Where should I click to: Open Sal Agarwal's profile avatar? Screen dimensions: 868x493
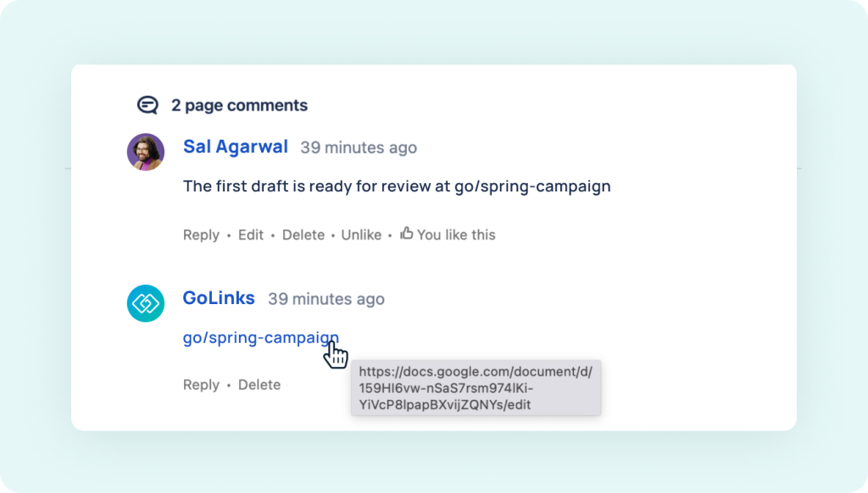pyautogui.click(x=146, y=152)
